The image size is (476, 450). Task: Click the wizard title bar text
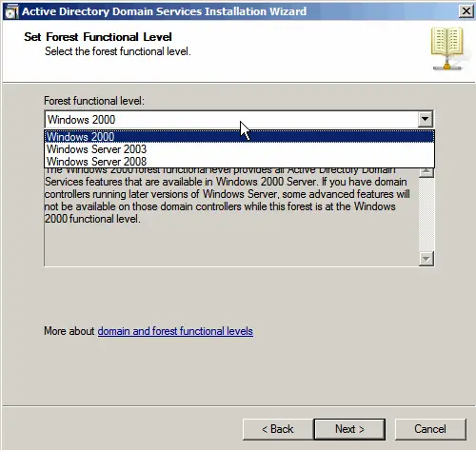[164, 11]
